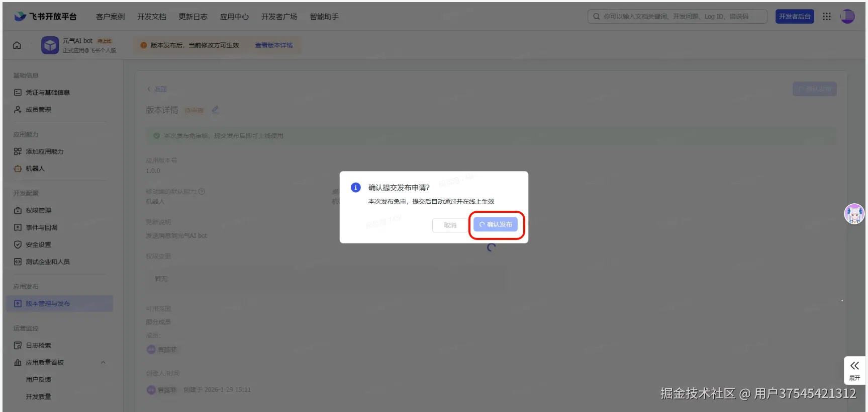
Task: Click the blue info icon in dialog
Action: (x=355, y=188)
